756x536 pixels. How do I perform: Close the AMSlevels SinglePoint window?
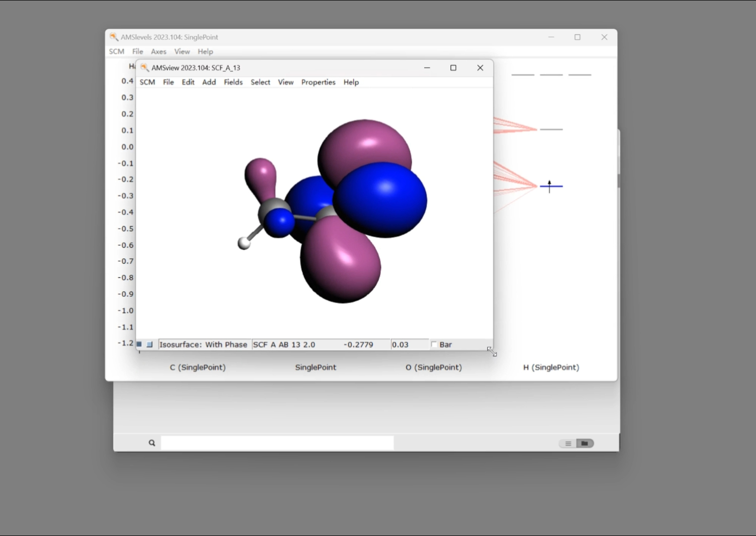click(x=604, y=37)
